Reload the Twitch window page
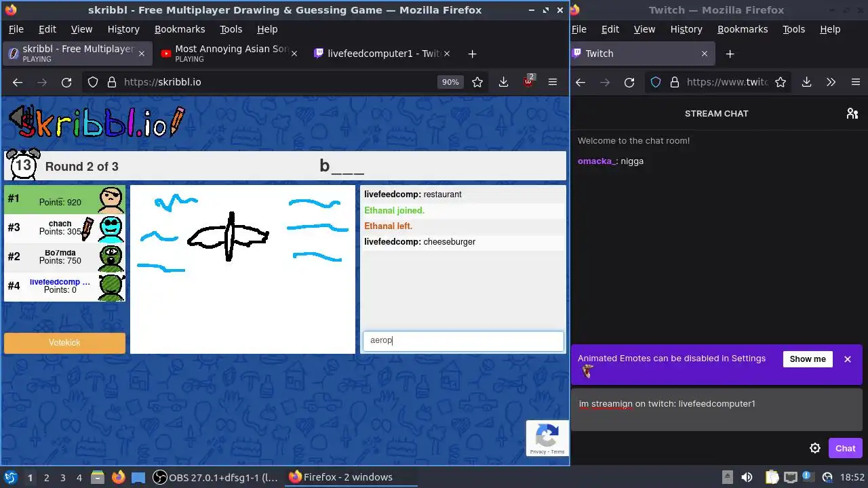Image resolution: width=868 pixels, height=488 pixels. point(629,82)
